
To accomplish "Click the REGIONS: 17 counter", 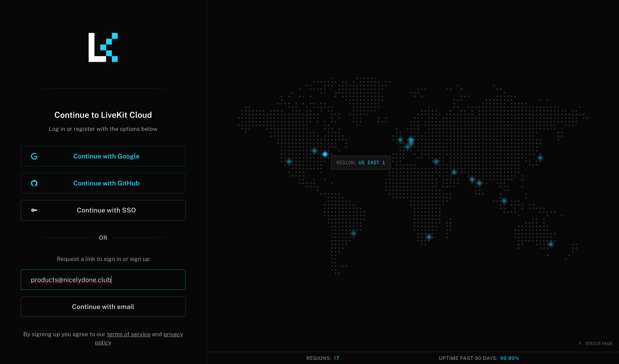I will pos(323,358).
